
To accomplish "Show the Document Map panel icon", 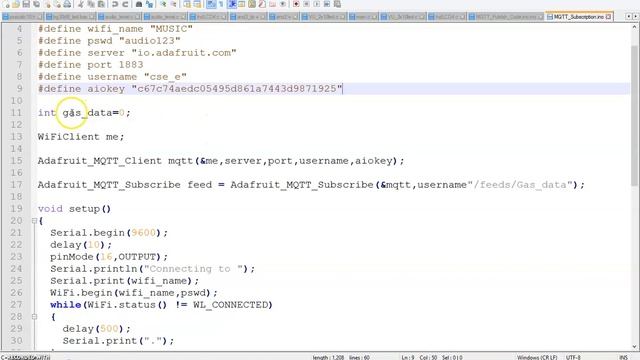I will point(252,4).
